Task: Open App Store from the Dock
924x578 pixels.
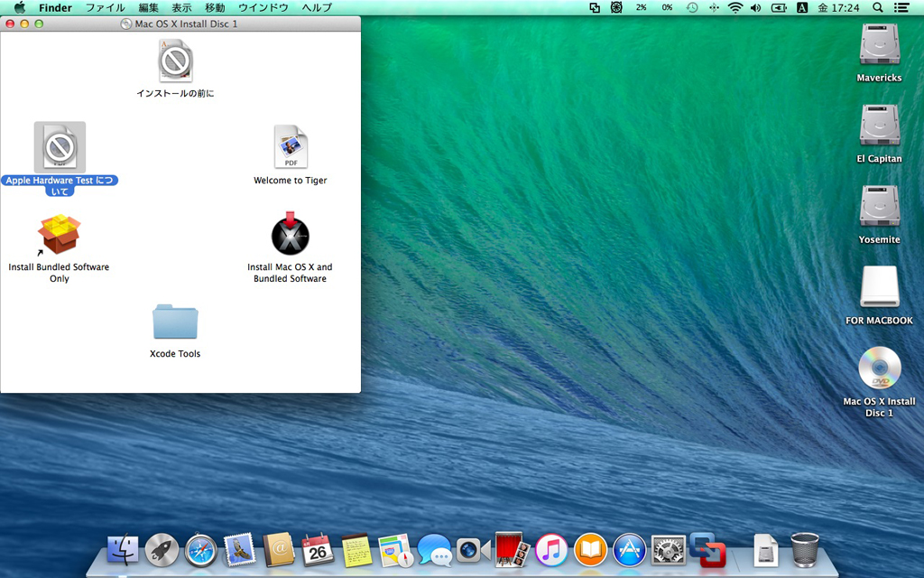Action: pos(629,550)
